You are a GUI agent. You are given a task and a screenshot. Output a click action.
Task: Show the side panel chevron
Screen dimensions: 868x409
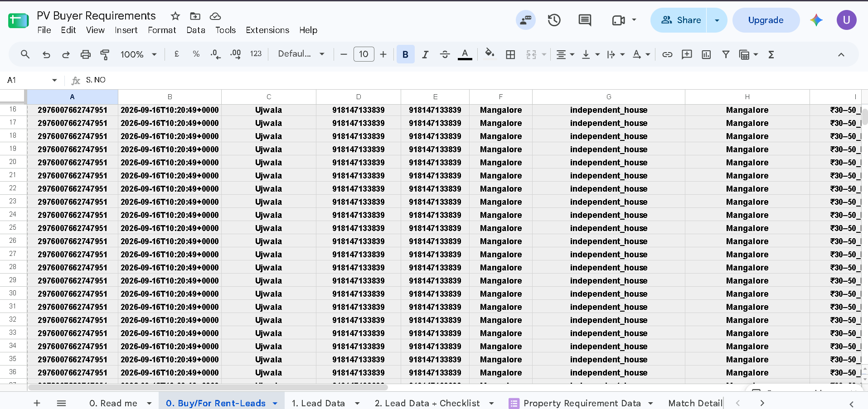(x=851, y=404)
